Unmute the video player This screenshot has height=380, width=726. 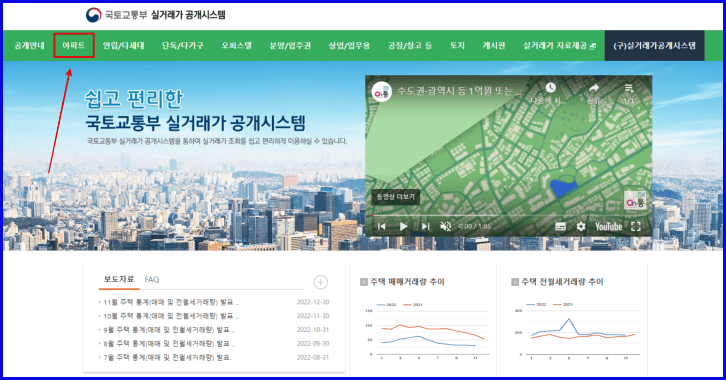[x=445, y=226]
